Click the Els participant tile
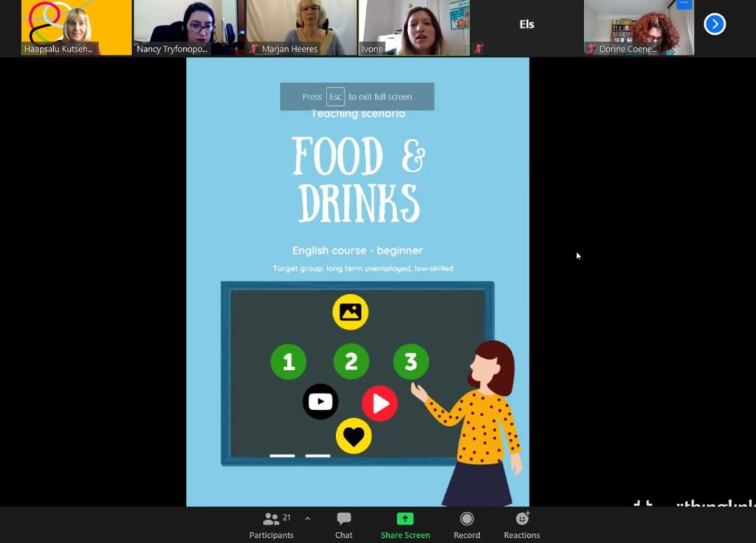The height and width of the screenshot is (543, 756). coord(526,27)
